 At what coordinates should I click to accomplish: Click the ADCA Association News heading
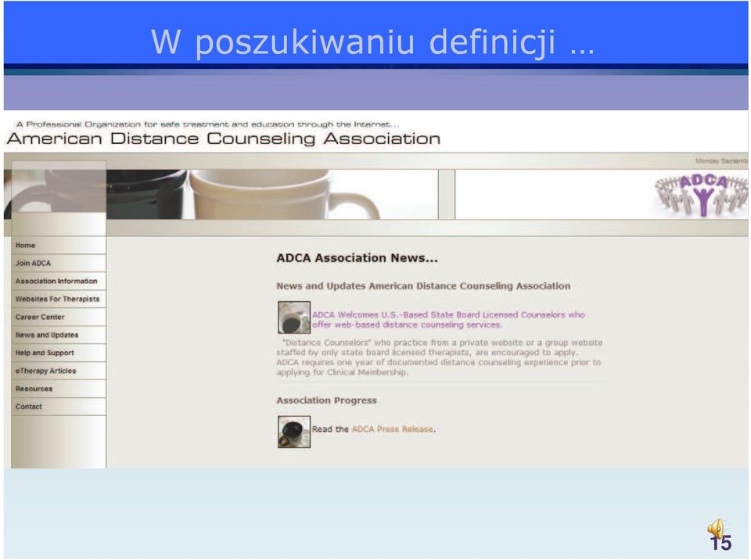357,258
